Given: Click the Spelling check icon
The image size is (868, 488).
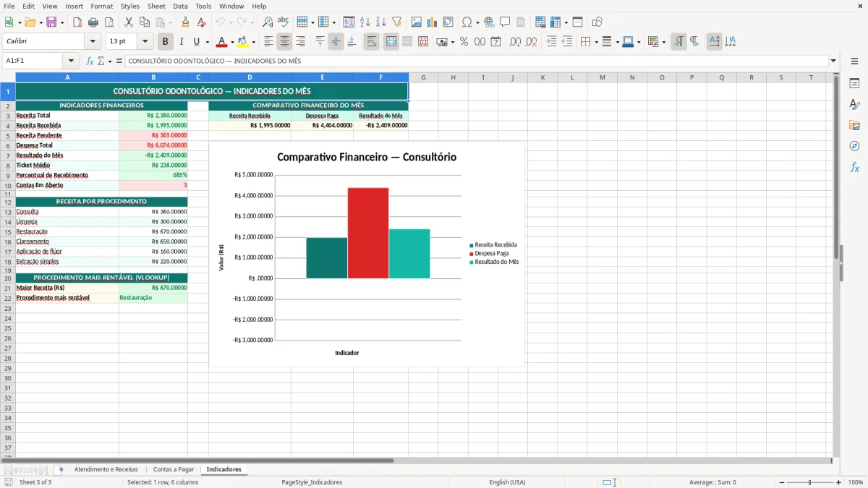Looking at the screenshot, I should 284,22.
